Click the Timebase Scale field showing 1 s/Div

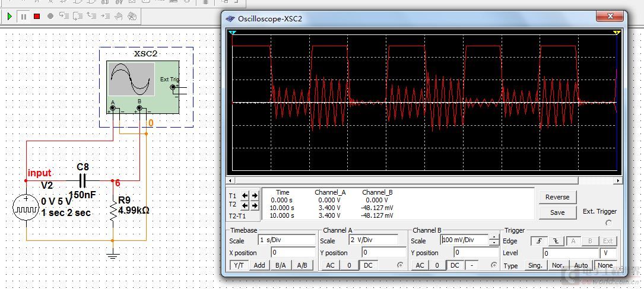[x=287, y=240]
